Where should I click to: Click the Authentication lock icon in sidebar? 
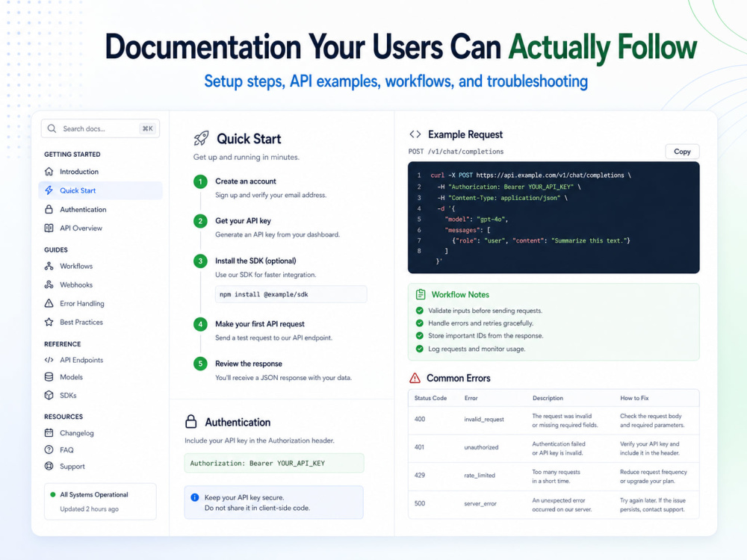49,209
